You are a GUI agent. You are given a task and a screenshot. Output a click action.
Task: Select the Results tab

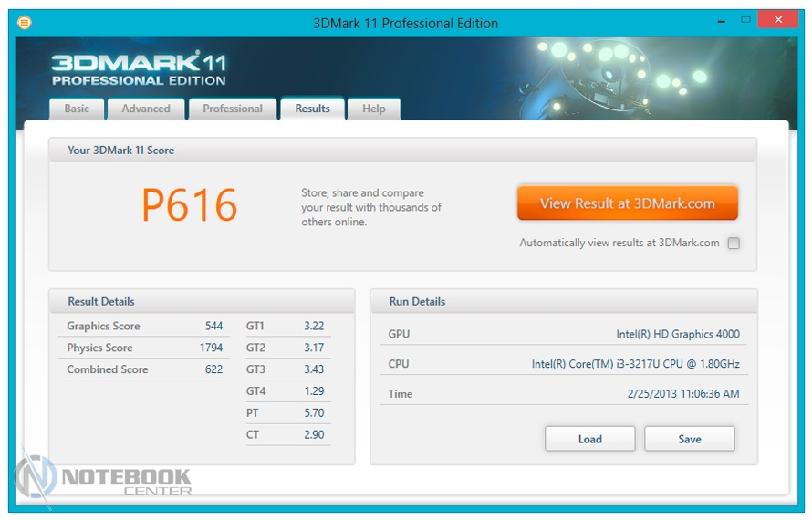click(312, 109)
